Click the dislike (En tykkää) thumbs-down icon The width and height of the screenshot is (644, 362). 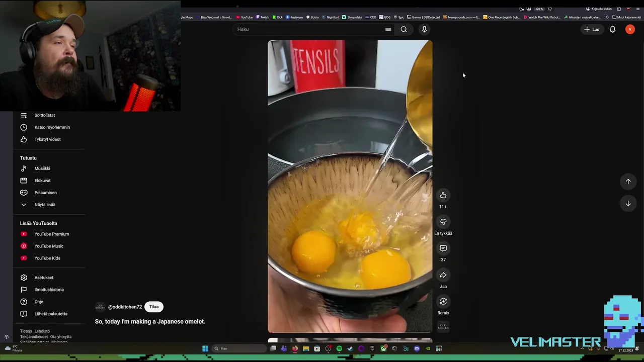(443, 222)
